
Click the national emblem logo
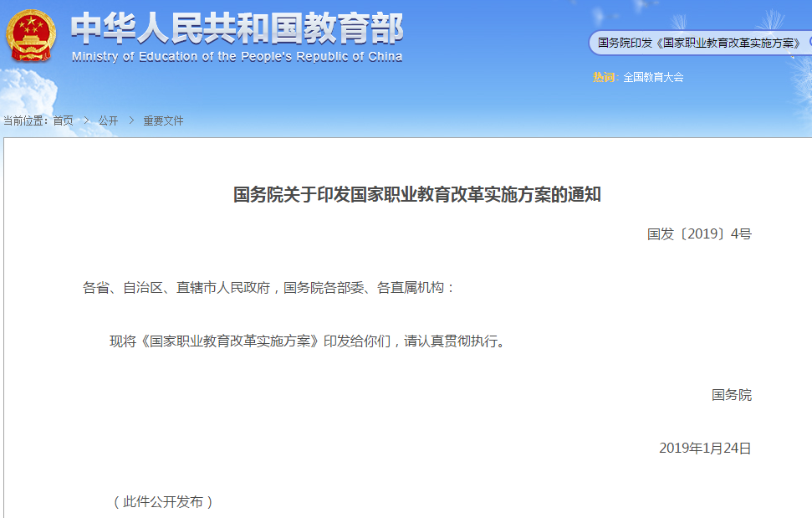(31, 36)
